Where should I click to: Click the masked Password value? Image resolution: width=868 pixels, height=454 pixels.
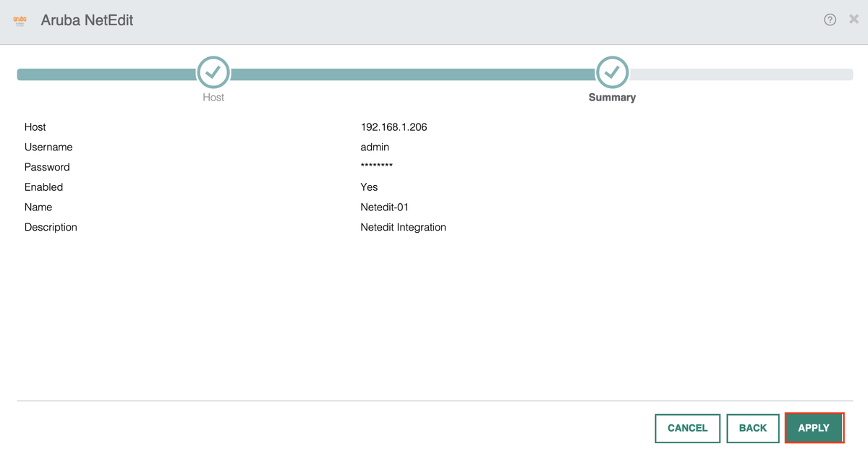coord(377,166)
